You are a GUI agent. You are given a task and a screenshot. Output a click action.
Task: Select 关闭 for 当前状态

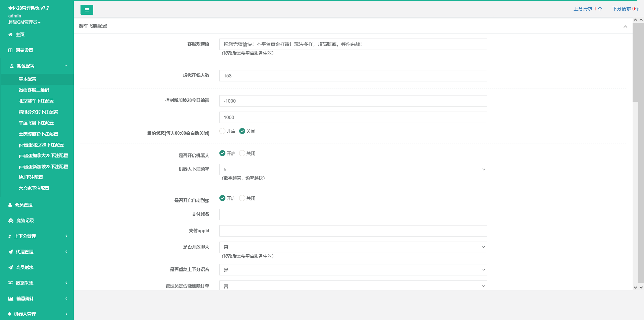242,131
